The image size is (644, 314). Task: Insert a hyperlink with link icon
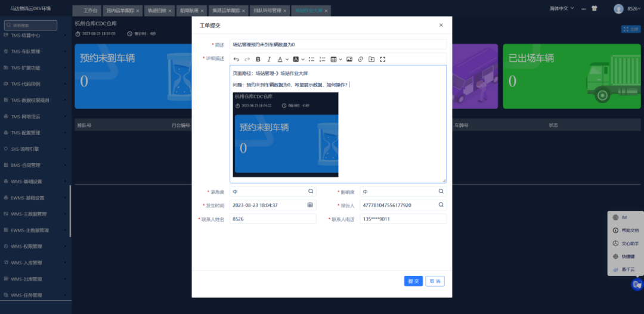(360, 59)
